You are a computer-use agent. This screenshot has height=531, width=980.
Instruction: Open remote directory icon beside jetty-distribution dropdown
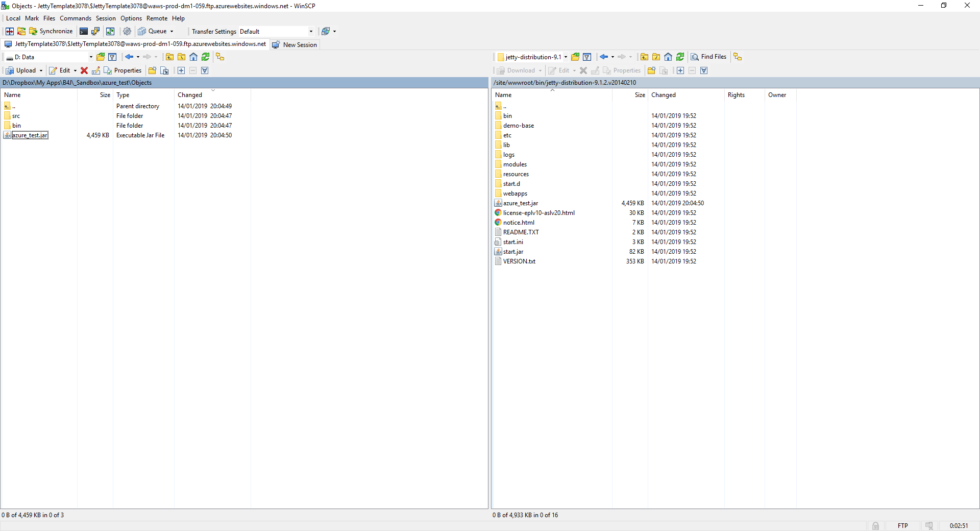click(x=575, y=57)
